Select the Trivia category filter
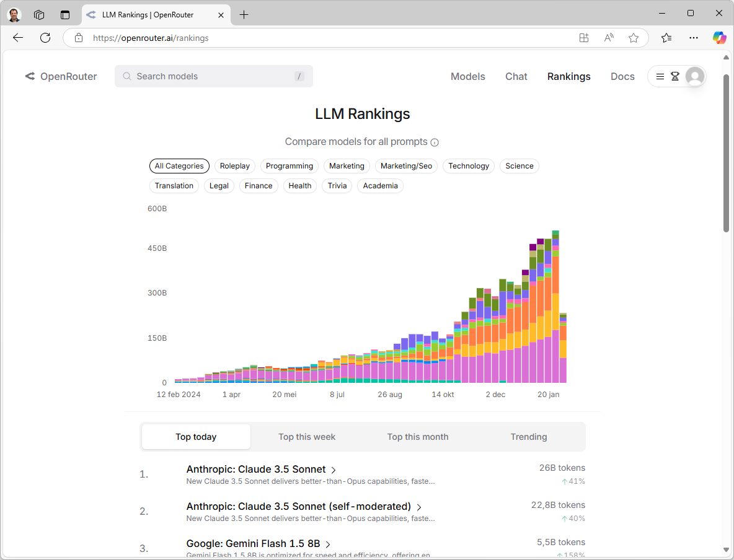 click(337, 186)
